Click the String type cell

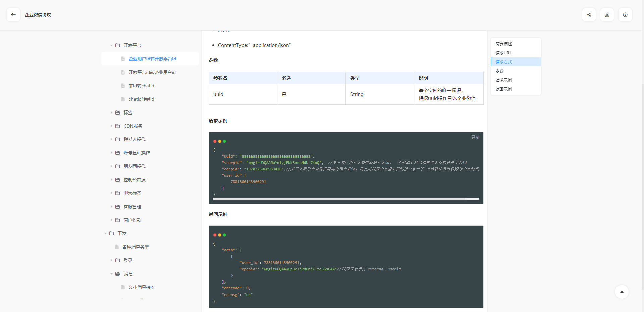(380, 94)
